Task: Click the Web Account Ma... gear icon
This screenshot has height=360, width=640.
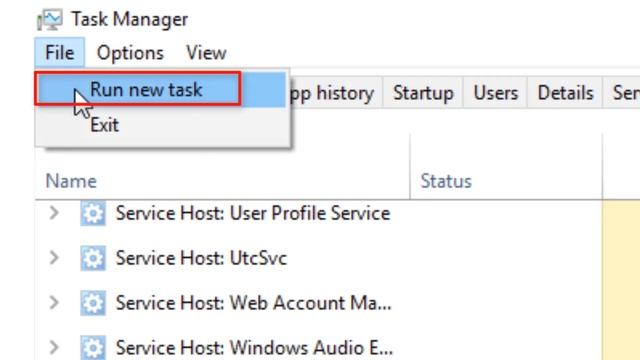Action: tap(93, 303)
